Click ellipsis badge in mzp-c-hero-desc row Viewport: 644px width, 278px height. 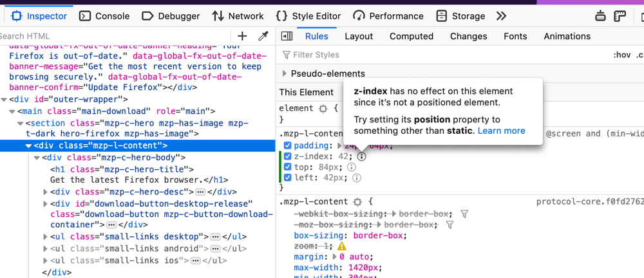coord(200,192)
